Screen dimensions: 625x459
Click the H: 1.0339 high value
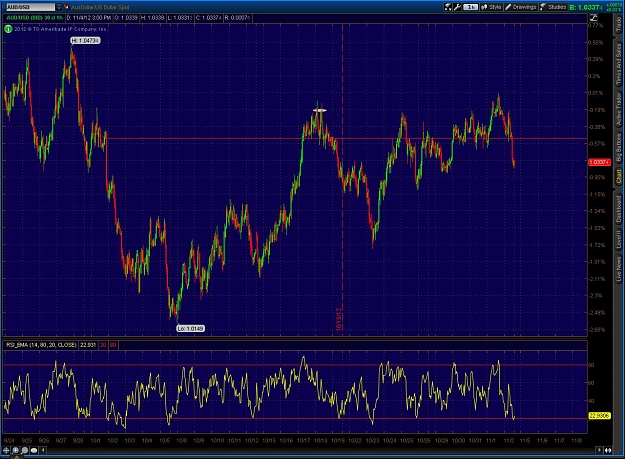click(x=153, y=18)
